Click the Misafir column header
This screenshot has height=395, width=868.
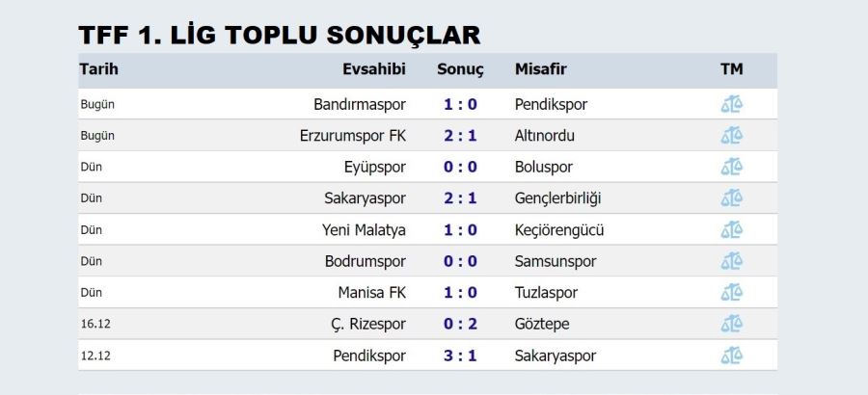[540, 69]
